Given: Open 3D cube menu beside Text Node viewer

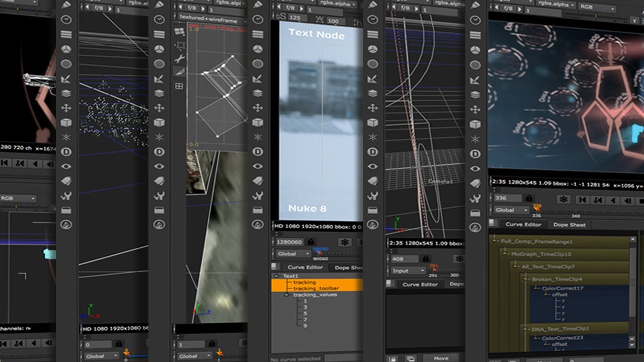Looking at the screenshot, I should 258,123.
